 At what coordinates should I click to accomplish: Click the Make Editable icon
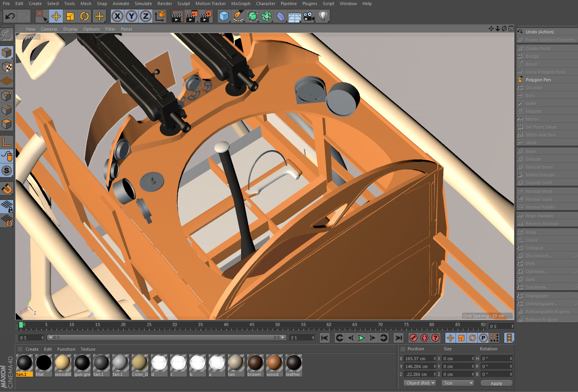(7, 35)
